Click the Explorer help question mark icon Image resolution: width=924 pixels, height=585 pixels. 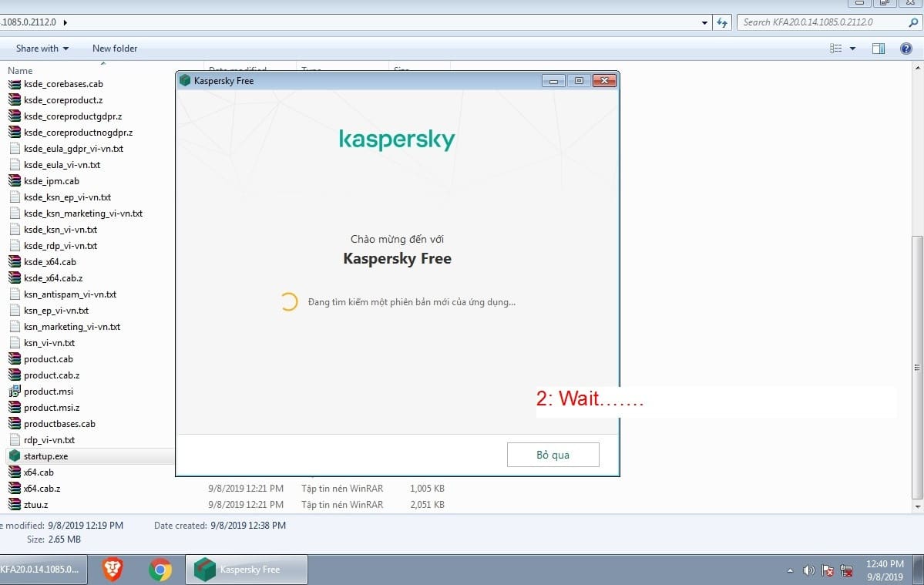coord(906,49)
